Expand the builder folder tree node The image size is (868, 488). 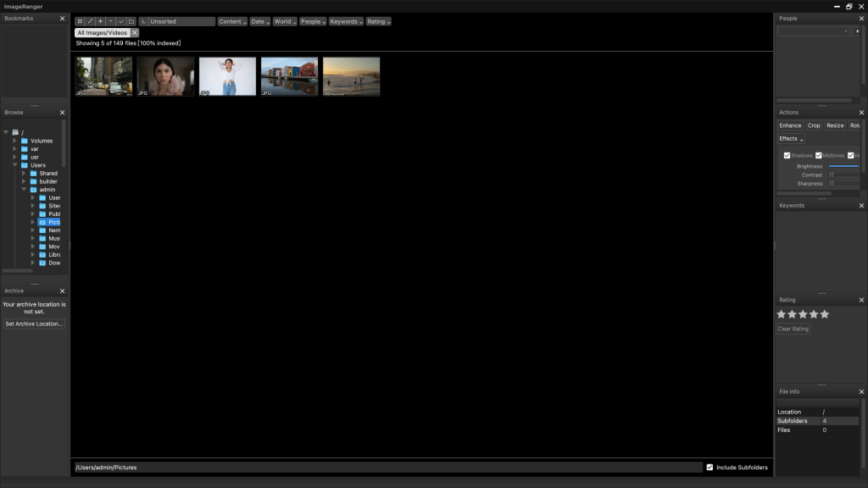click(x=24, y=181)
